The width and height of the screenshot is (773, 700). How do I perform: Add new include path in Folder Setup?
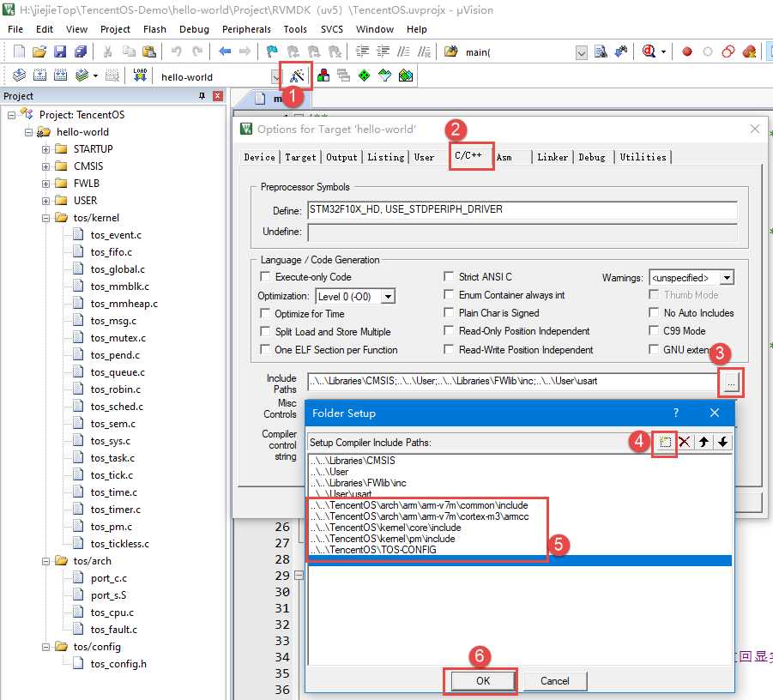pos(665,442)
